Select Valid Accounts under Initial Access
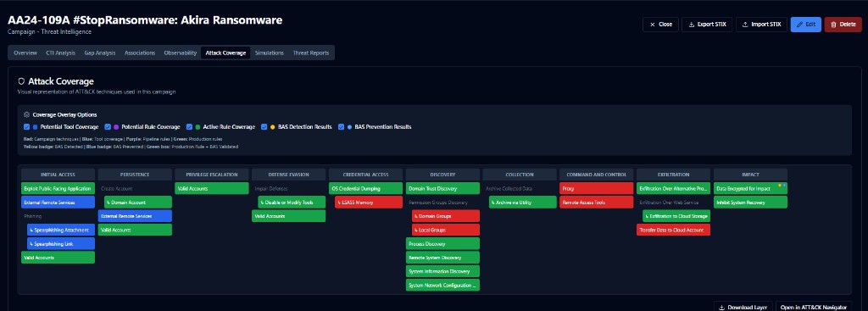This screenshot has height=311, width=868. (x=58, y=258)
